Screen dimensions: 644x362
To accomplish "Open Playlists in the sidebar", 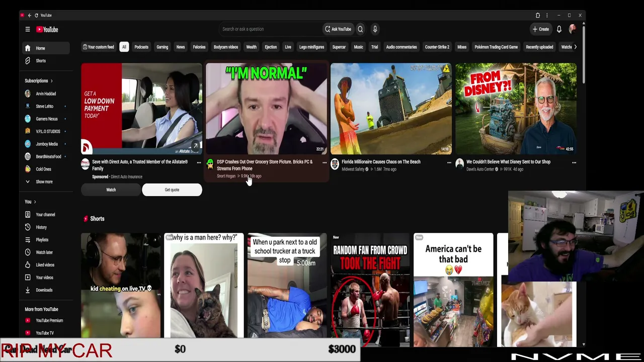I will 47,240.
